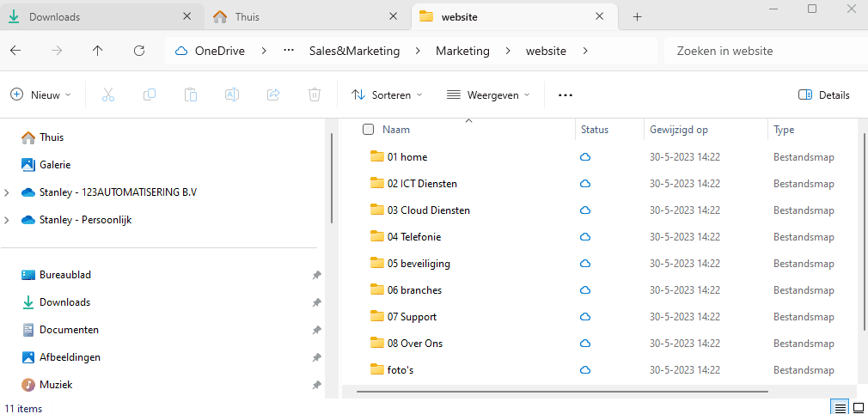Click the pin icon next to Afbeeldingen
868x414 pixels.
point(316,357)
